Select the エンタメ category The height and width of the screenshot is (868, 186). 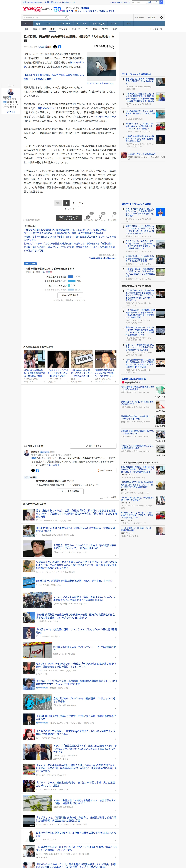63,29
